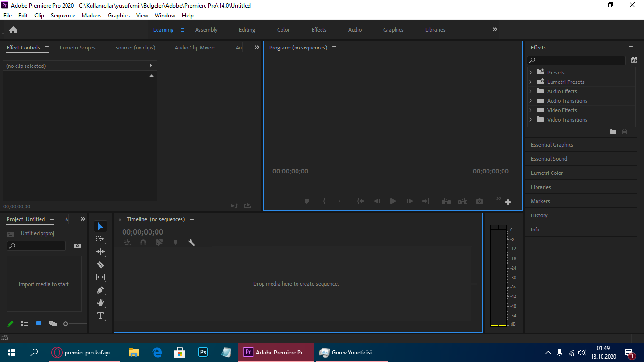The height and width of the screenshot is (362, 644).
Task: Play the Program monitor
Action: tap(393, 201)
